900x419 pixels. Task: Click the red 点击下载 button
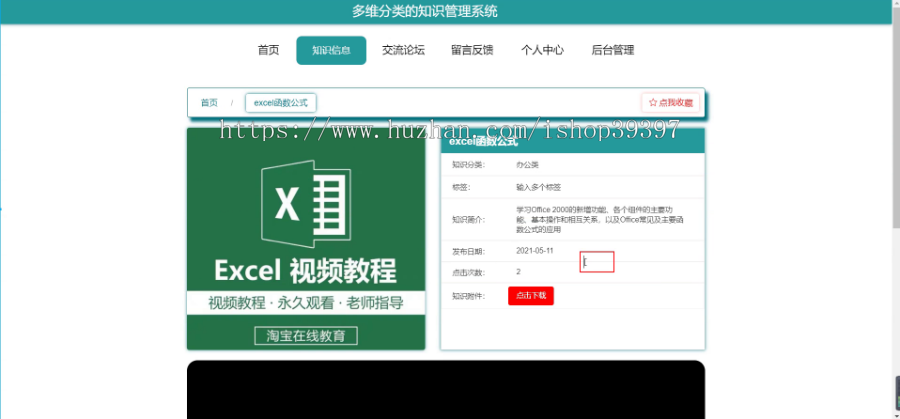(x=531, y=296)
